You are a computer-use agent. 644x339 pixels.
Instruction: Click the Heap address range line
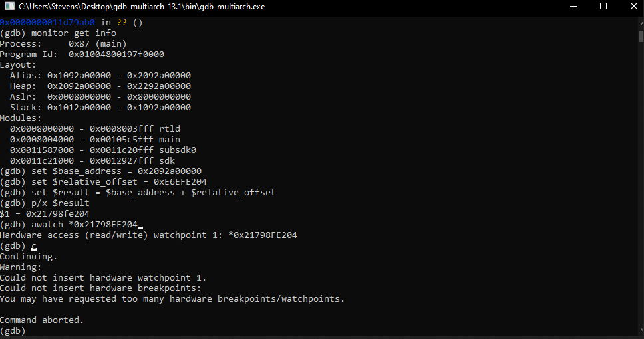tap(100, 86)
